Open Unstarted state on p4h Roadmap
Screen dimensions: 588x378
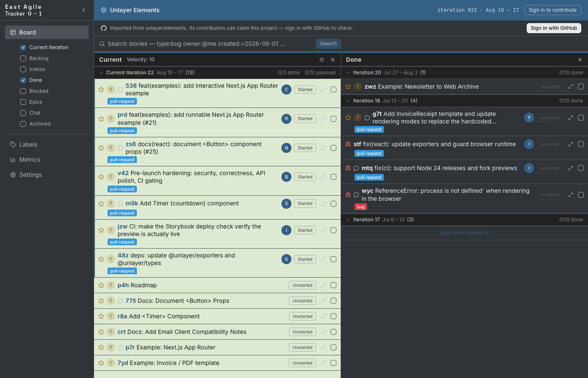coord(302,285)
